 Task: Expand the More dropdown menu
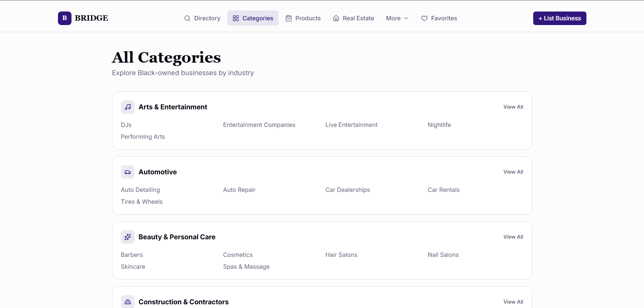pos(397,18)
